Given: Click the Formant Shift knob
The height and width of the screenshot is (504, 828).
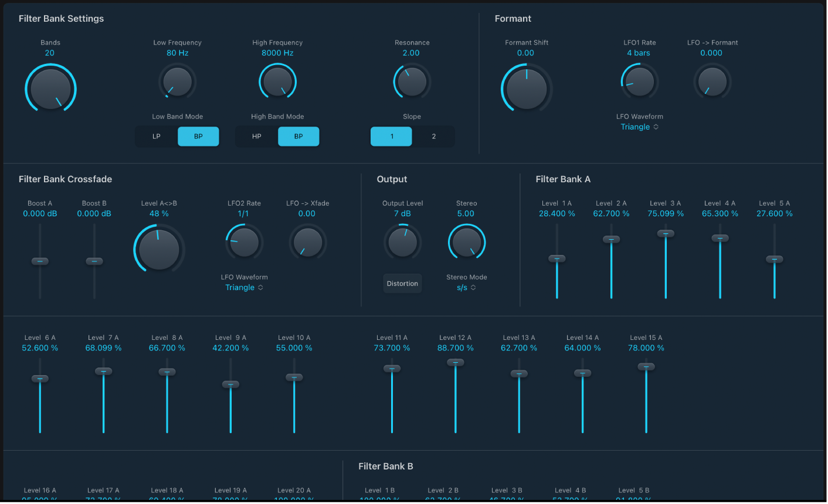Looking at the screenshot, I should [x=526, y=88].
